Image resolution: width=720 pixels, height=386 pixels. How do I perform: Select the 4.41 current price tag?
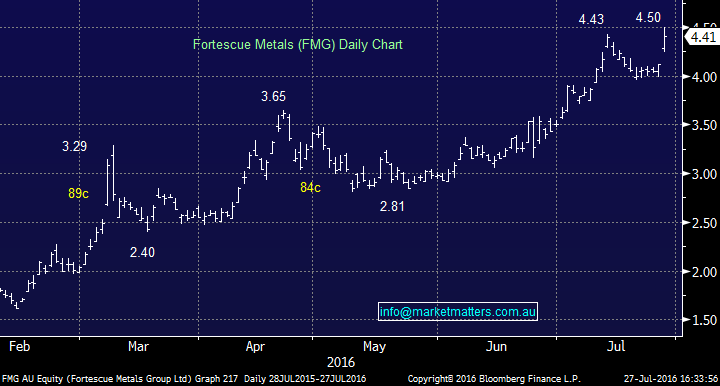click(703, 37)
